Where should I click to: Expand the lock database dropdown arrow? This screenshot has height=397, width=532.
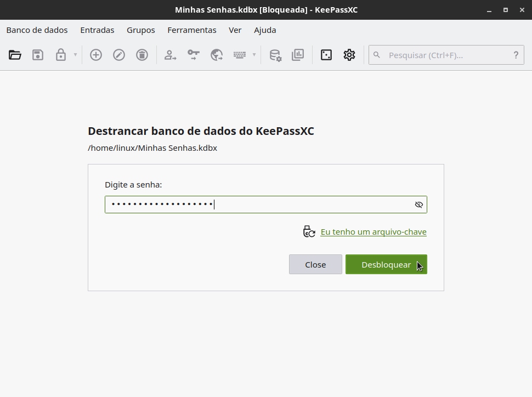[75, 55]
